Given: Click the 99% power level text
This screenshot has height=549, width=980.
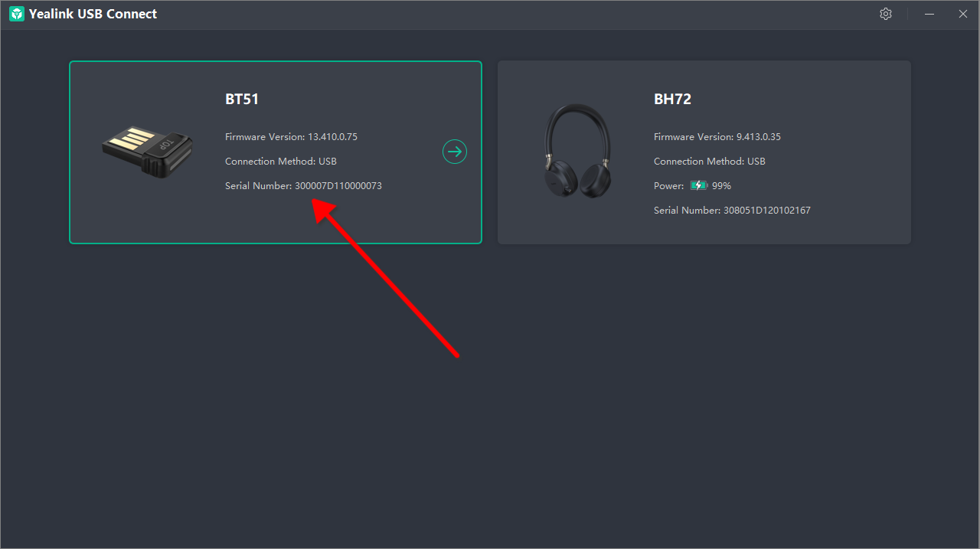Looking at the screenshot, I should (721, 186).
